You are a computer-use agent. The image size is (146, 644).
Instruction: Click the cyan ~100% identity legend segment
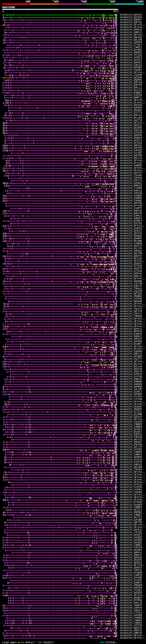[x=130, y=4]
